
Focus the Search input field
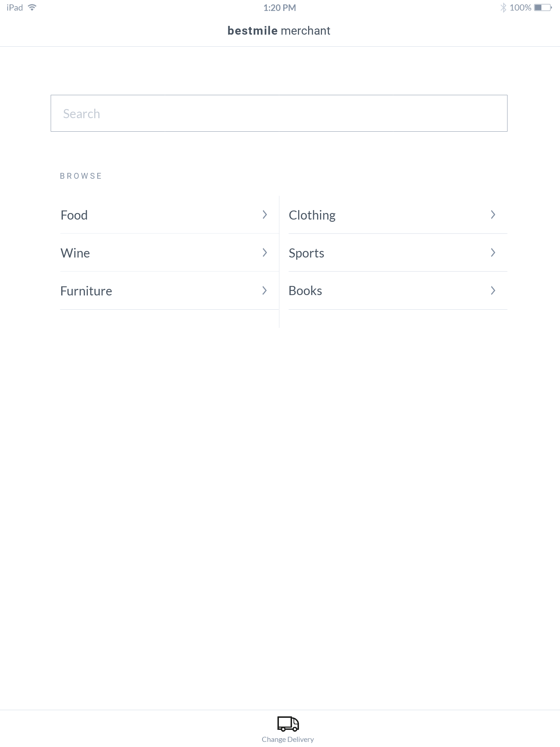279,113
